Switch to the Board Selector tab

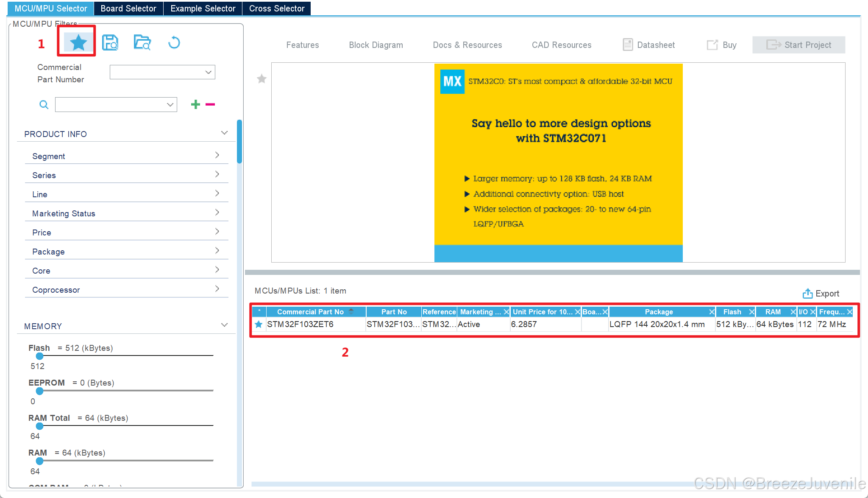tap(128, 8)
